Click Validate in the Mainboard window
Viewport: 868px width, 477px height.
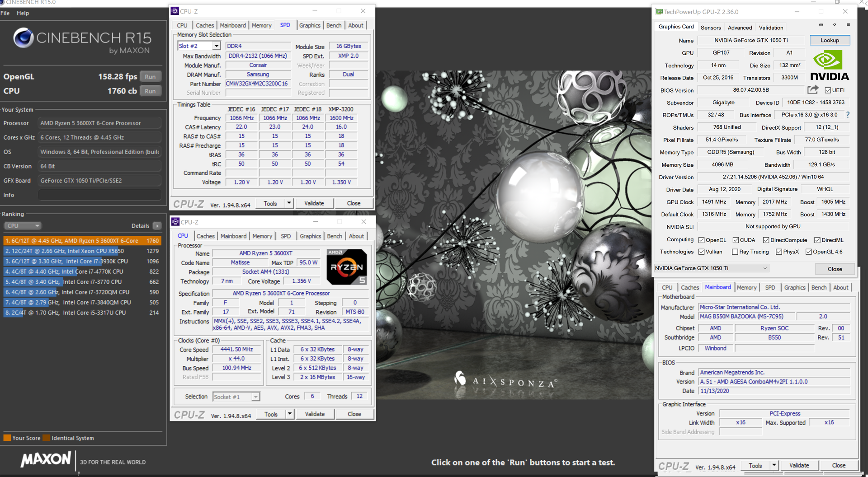(799, 465)
